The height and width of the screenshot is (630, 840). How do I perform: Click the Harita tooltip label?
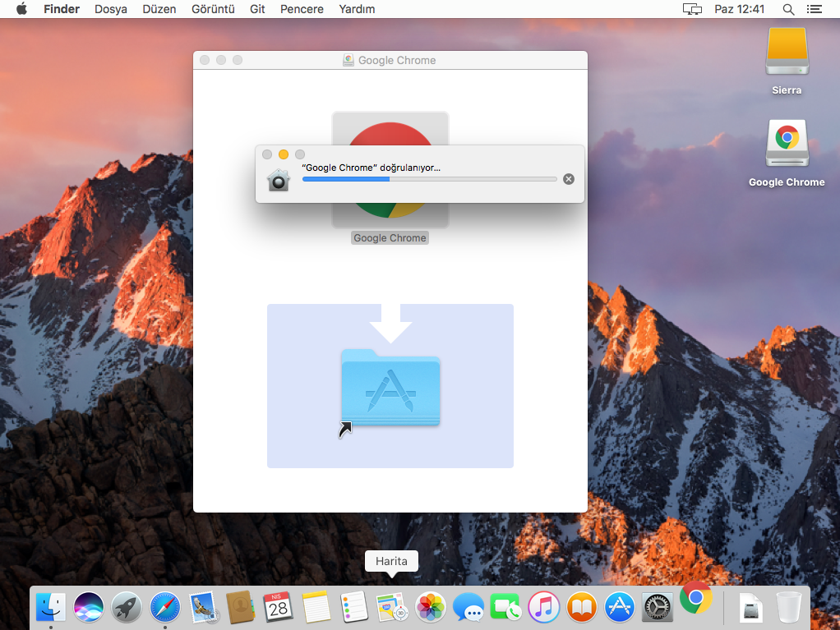tap(391, 561)
